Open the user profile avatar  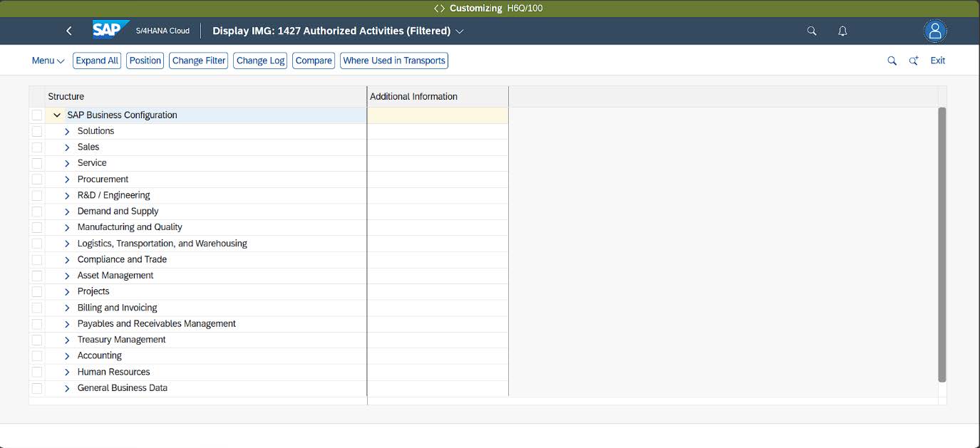(x=935, y=31)
